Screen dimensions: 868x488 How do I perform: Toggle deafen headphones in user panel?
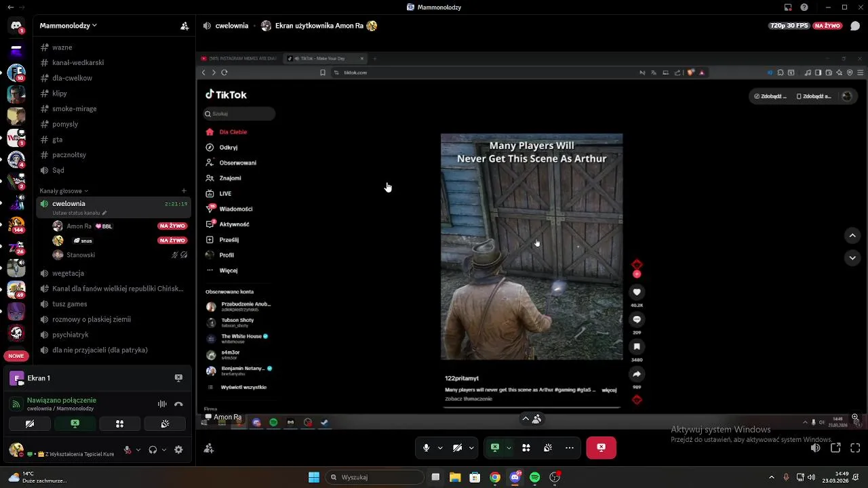(x=153, y=449)
